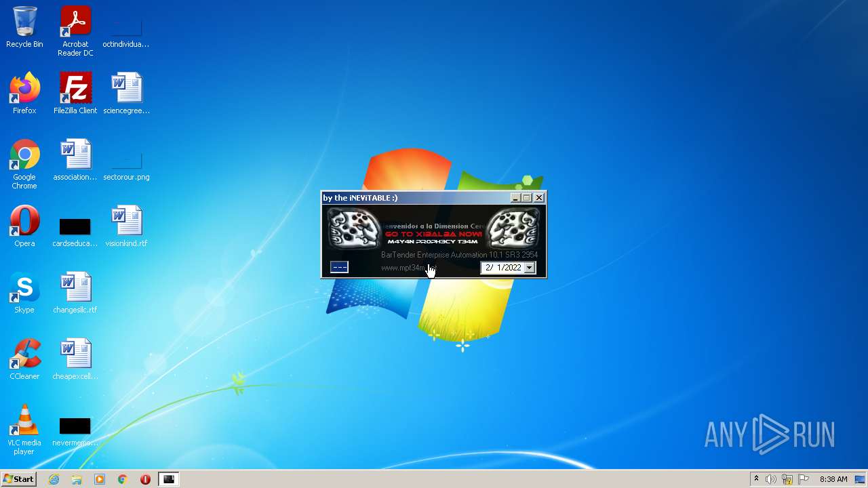The width and height of the screenshot is (868, 488).
Task: Open Internet Explorer from taskbar
Action: click(54, 479)
